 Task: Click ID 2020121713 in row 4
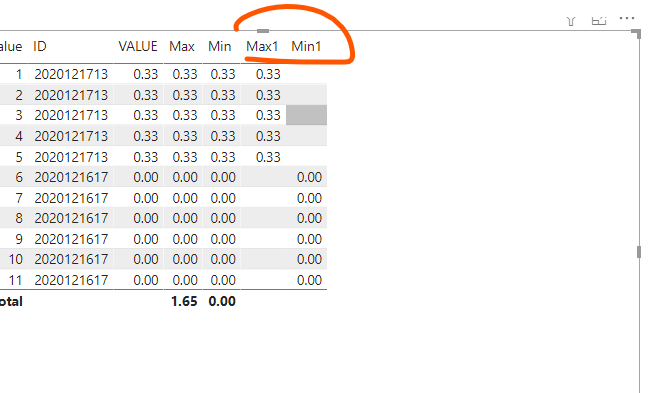(71, 136)
